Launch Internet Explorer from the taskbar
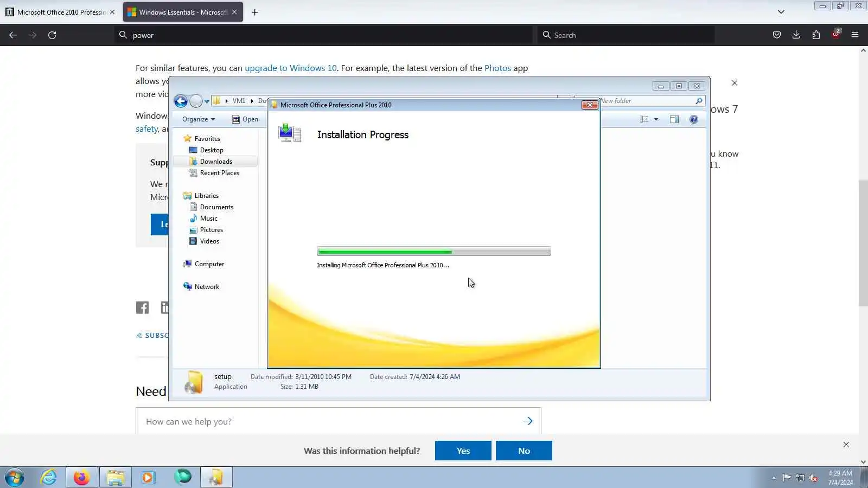This screenshot has width=868, height=488. [x=49, y=477]
